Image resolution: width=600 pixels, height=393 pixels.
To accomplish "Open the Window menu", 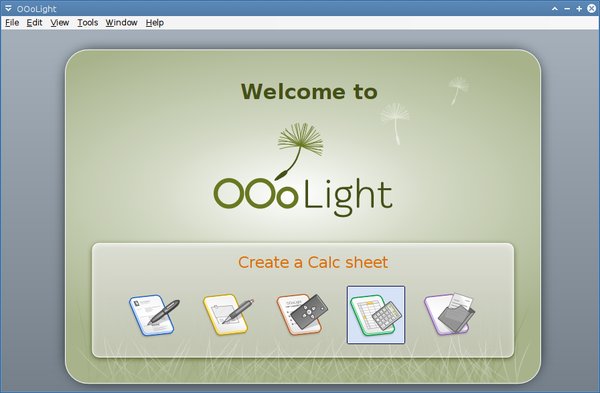I will [121, 23].
